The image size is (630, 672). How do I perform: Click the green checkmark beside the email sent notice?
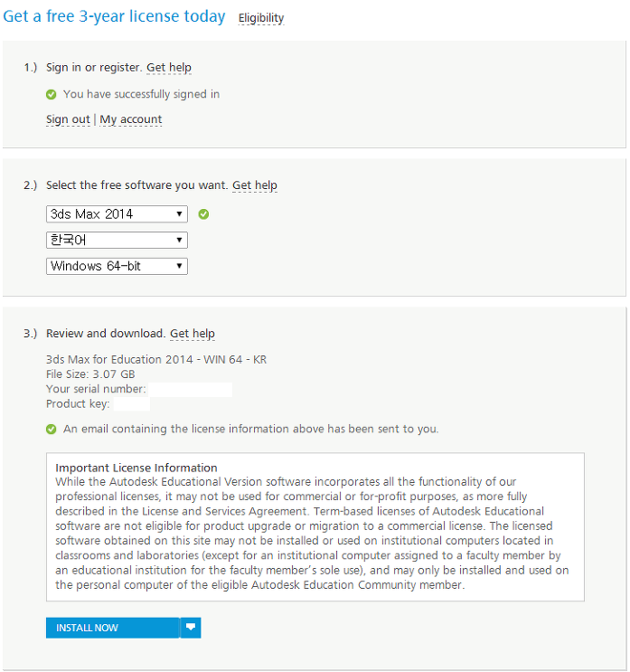tap(51, 429)
